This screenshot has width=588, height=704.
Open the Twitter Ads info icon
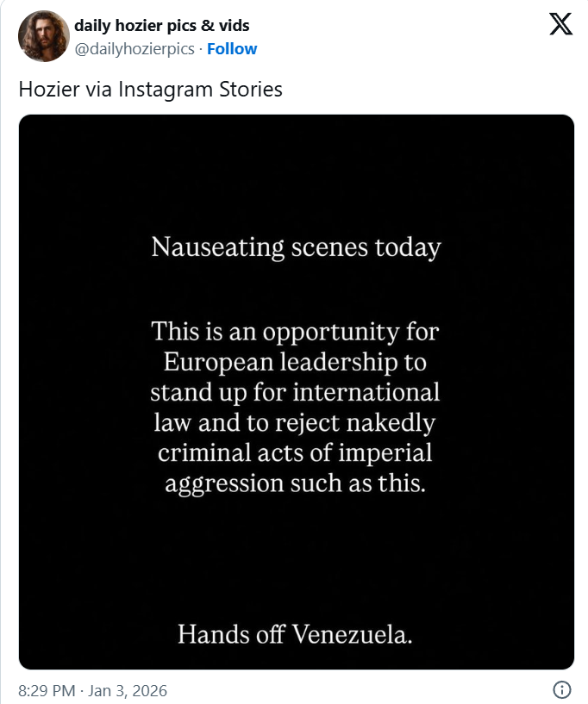click(x=561, y=690)
